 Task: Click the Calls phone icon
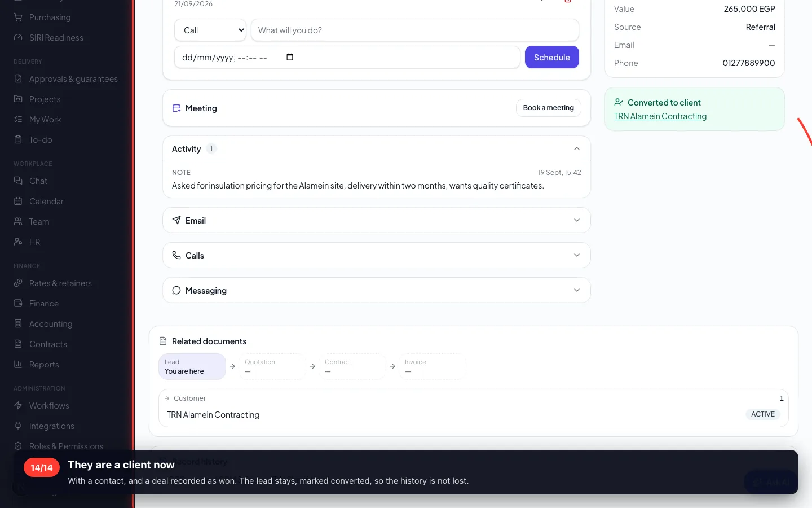click(176, 255)
